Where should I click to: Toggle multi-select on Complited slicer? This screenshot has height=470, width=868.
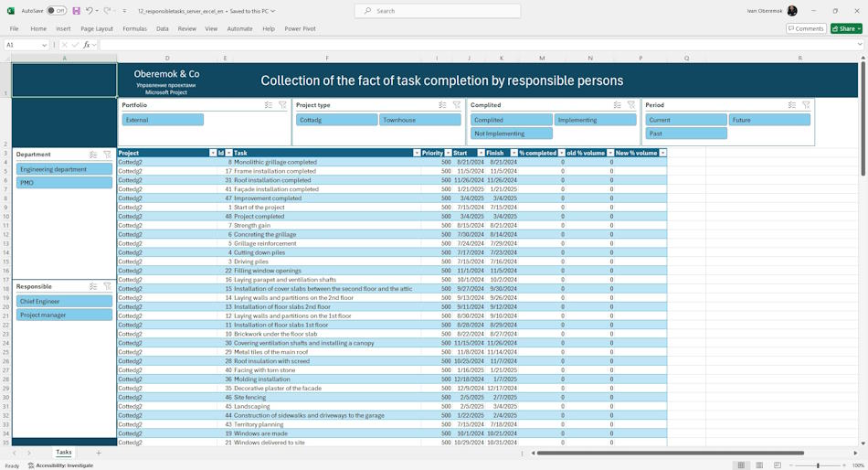pyautogui.click(x=618, y=105)
